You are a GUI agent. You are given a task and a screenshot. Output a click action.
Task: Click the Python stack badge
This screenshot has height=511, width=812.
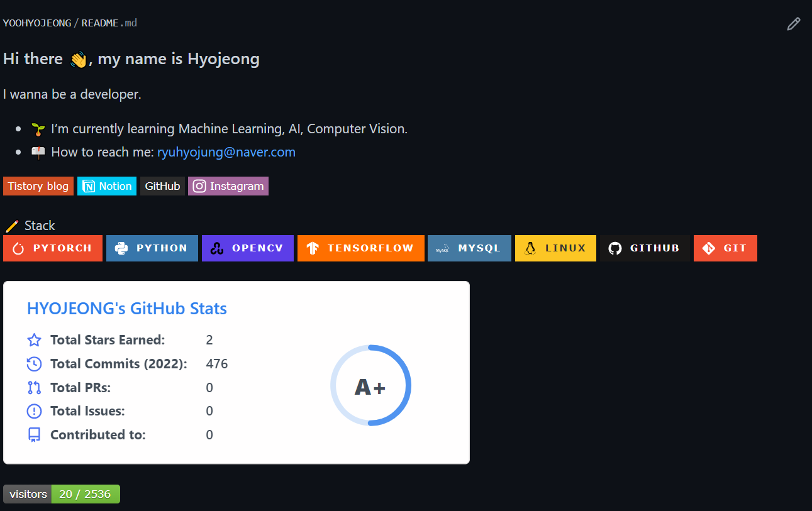(x=152, y=248)
